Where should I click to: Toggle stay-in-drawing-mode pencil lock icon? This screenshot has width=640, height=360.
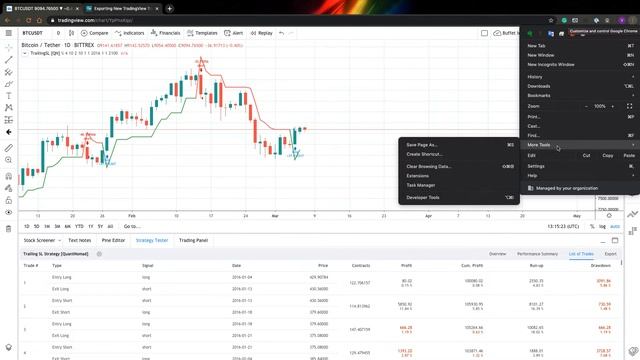(9, 188)
